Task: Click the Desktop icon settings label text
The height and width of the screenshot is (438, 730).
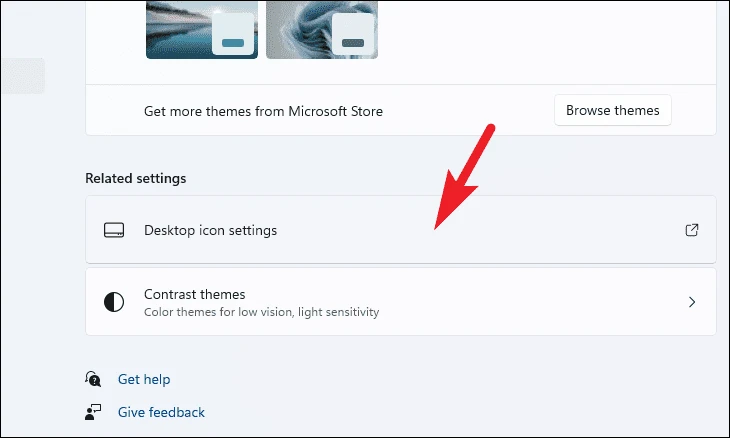Action: tap(210, 230)
